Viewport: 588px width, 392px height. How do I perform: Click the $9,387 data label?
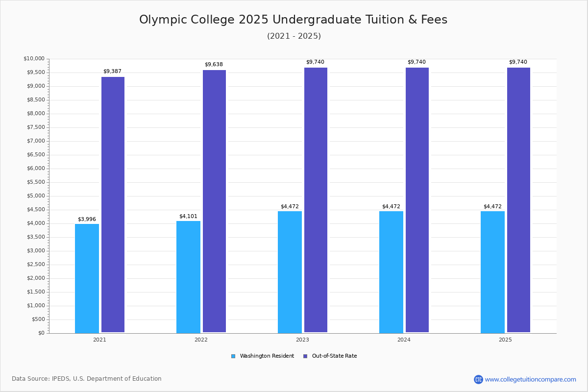point(112,72)
